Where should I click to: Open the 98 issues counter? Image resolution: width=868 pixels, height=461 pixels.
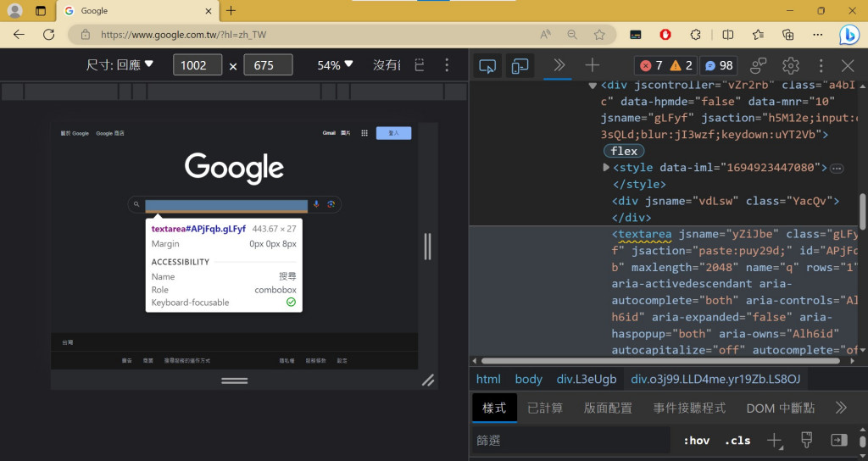tap(719, 66)
